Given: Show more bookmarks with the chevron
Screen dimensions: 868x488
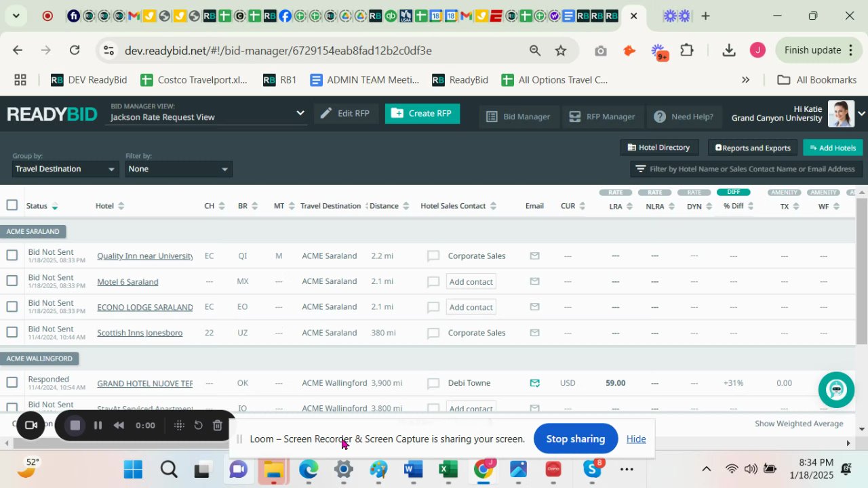Looking at the screenshot, I should pos(745,80).
